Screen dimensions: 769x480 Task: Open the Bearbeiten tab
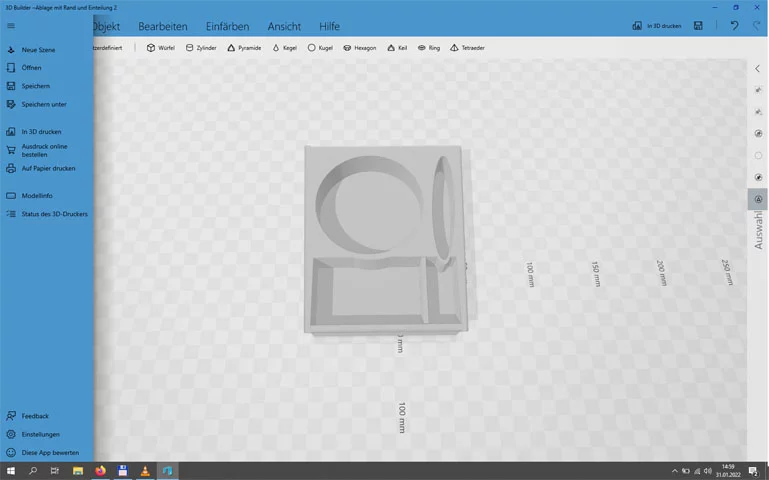(162, 26)
